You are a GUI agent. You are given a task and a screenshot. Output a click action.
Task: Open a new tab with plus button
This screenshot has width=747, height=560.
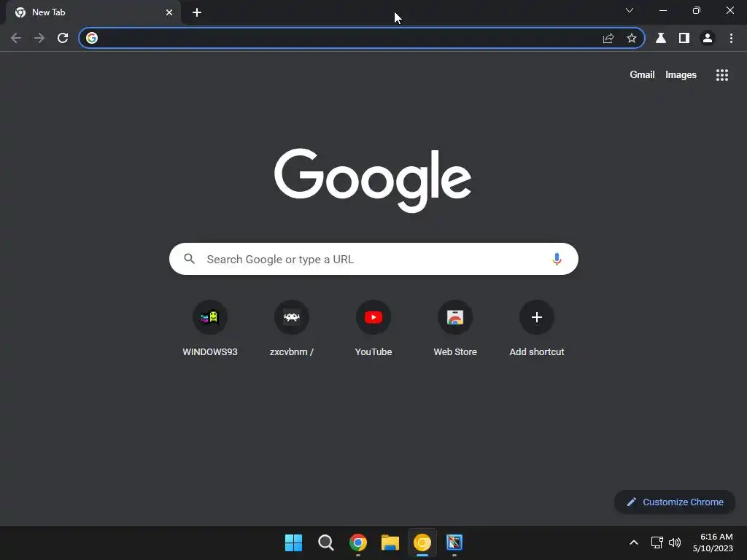coord(197,12)
